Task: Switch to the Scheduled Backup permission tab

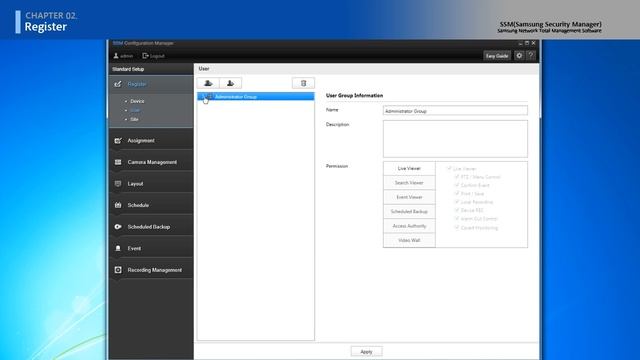Action: (x=409, y=211)
